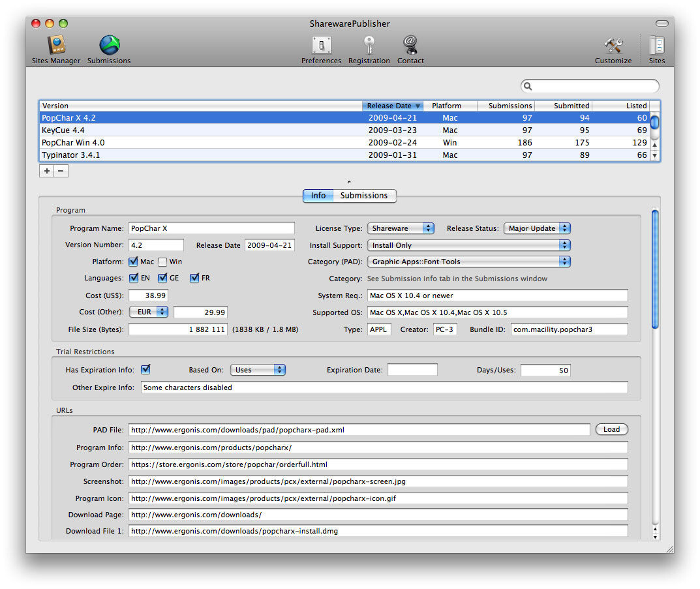Sort by the Platform column header
Image resolution: width=700 pixels, height=589 pixels.
[x=449, y=106]
